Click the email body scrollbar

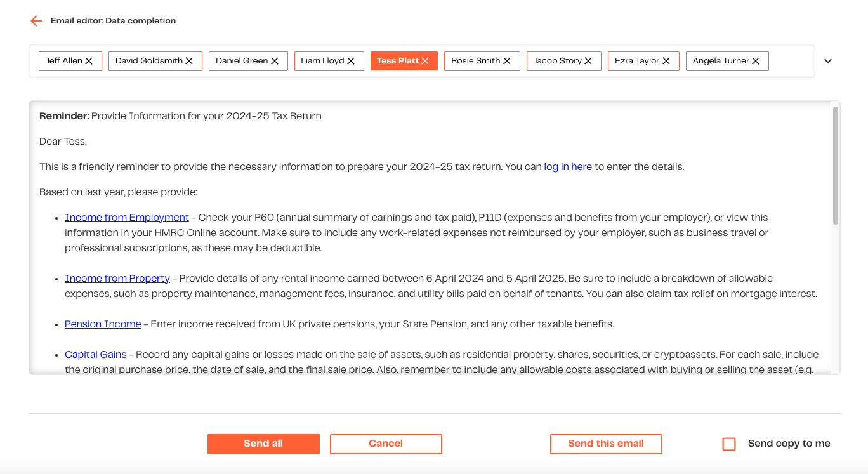836,166
